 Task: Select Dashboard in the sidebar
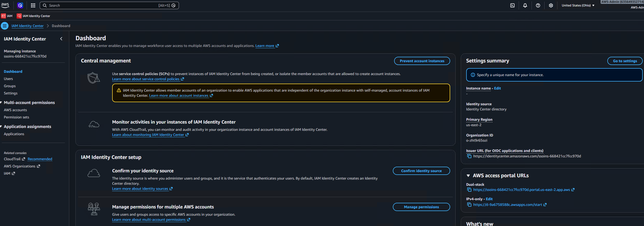tap(13, 71)
